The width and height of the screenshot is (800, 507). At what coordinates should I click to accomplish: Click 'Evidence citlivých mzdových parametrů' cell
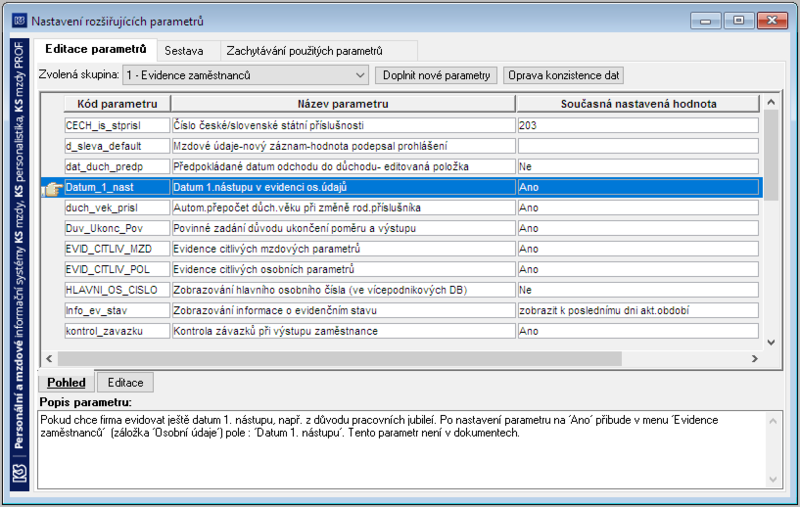tap(343, 249)
